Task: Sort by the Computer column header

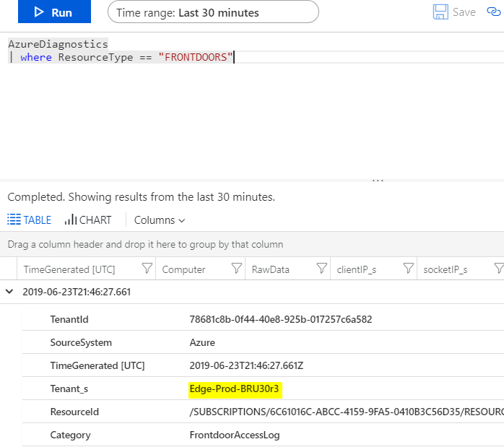Action: click(x=184, y=269)
